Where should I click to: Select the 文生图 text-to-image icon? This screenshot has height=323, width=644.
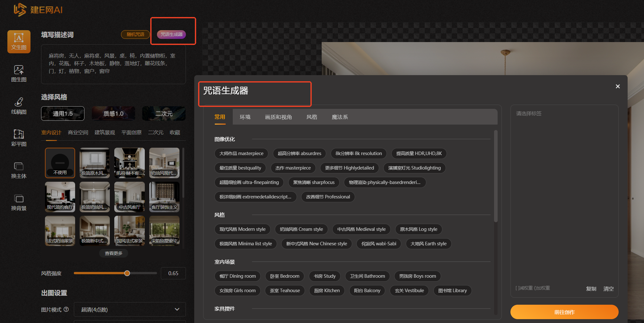(19, 42)
